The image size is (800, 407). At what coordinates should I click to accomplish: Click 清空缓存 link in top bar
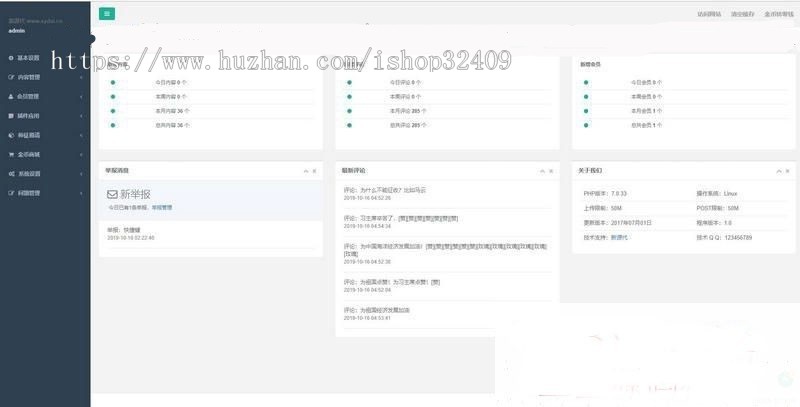click(x=742, y=14)
